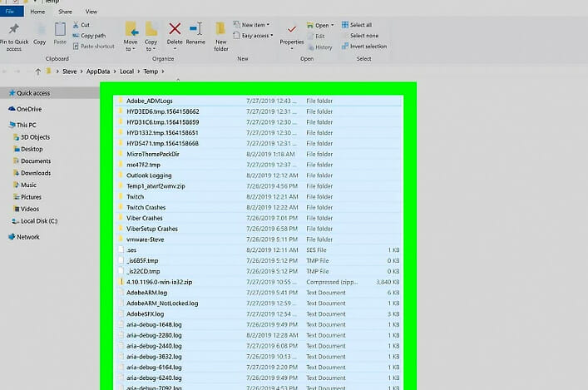Cut the selected items
This screenshot has height=390, width=588.
click(x=82, y=25)
